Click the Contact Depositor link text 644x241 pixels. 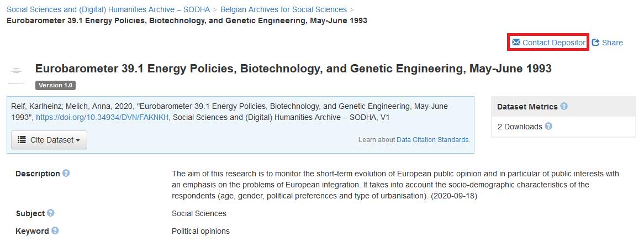click(553, 43)
